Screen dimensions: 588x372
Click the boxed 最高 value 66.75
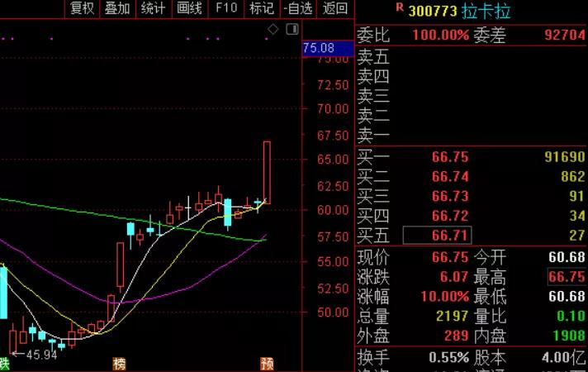pos(567,277)
